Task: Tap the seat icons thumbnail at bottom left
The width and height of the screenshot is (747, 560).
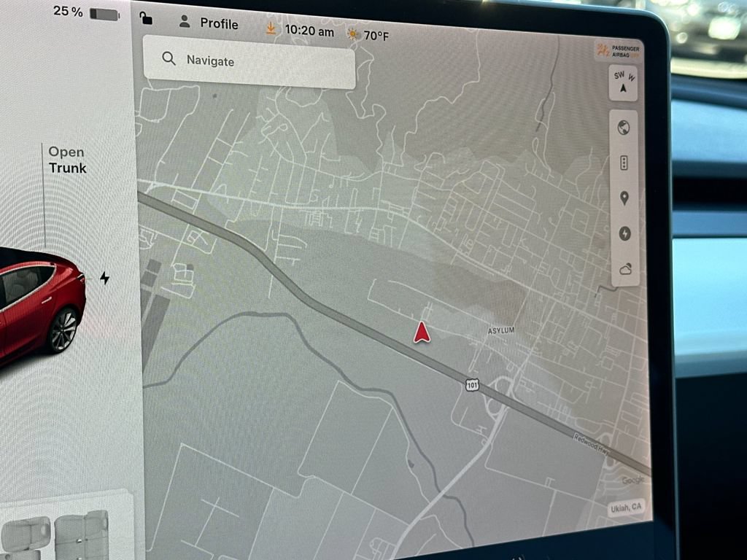Action: [55, 534]
